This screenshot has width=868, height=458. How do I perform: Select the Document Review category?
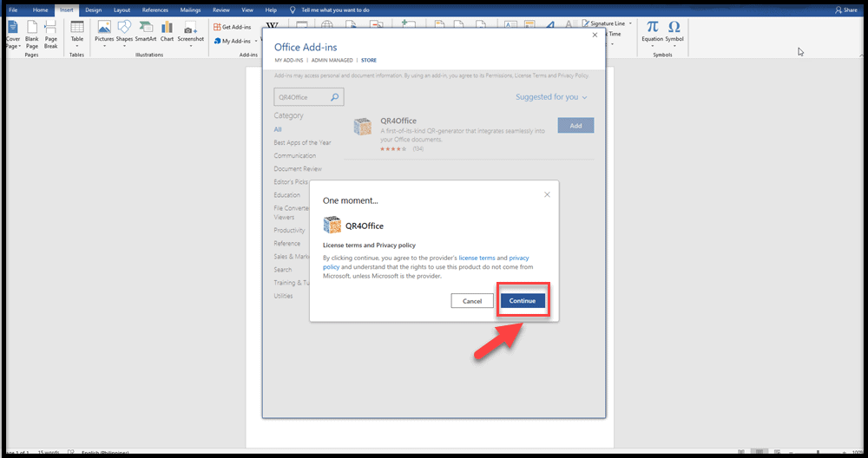coord(298,168)
